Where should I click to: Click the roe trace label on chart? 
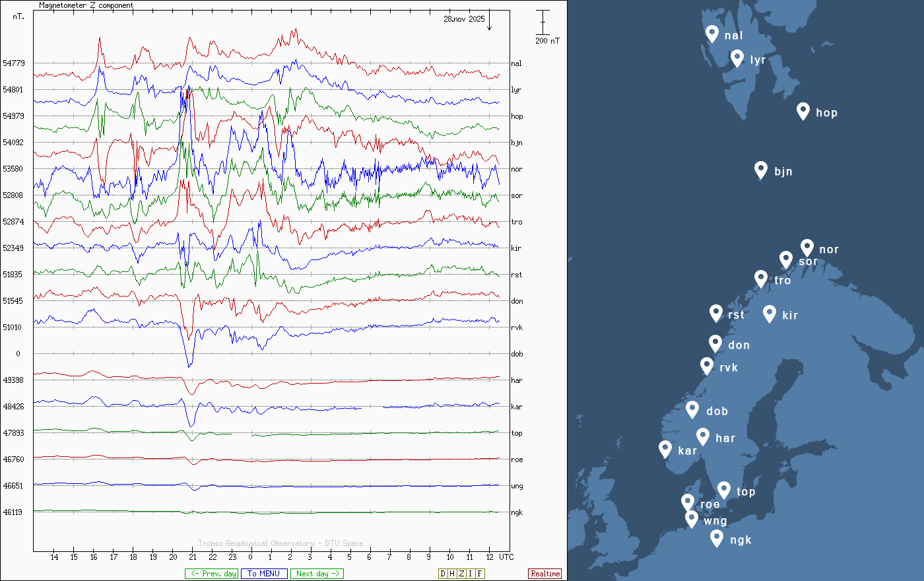tap(517, 460)
